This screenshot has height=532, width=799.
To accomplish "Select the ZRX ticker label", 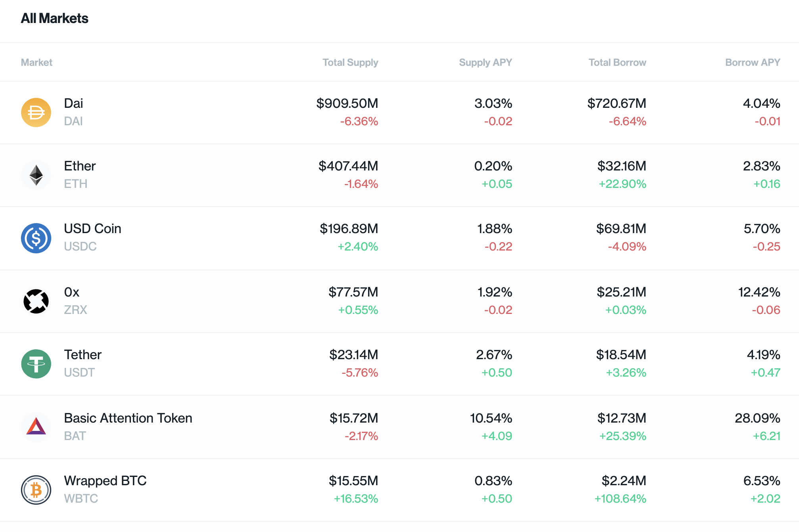I will pos(75,310).
